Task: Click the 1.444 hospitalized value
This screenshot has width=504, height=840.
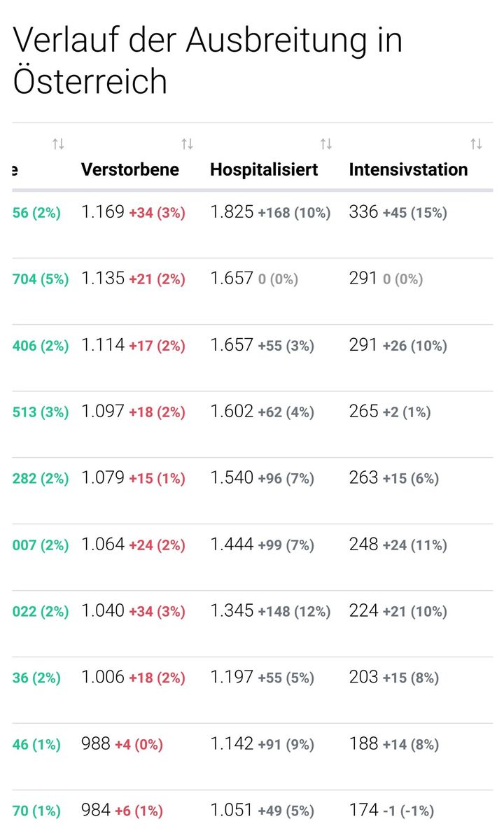Action: [x=232, y=545]
